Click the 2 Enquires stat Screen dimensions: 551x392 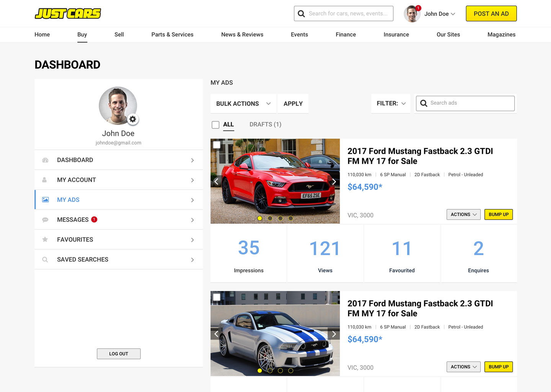pos(479,254)
